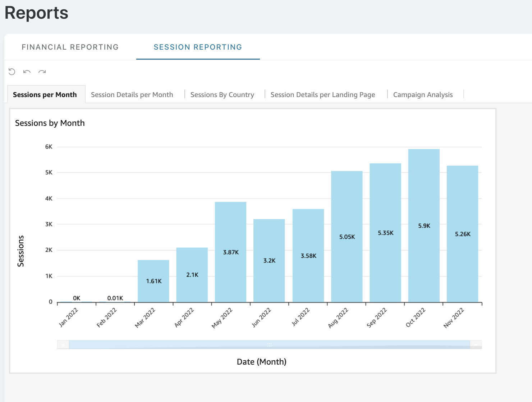
Task: Click the left handle of the date range slider
Action: tap(63, 344)
